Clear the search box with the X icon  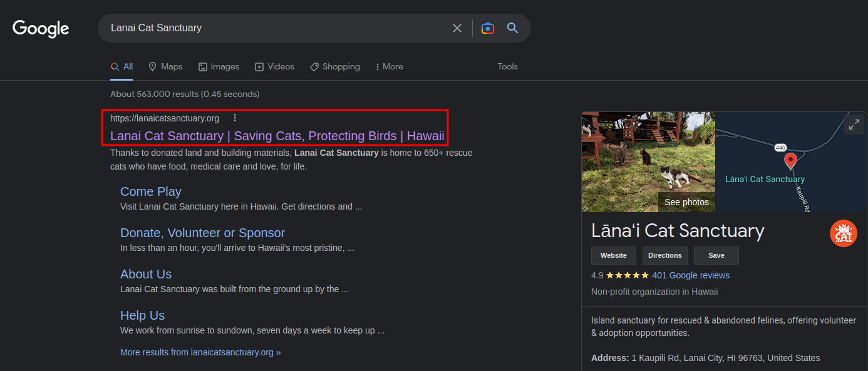(x=457, y=28)
